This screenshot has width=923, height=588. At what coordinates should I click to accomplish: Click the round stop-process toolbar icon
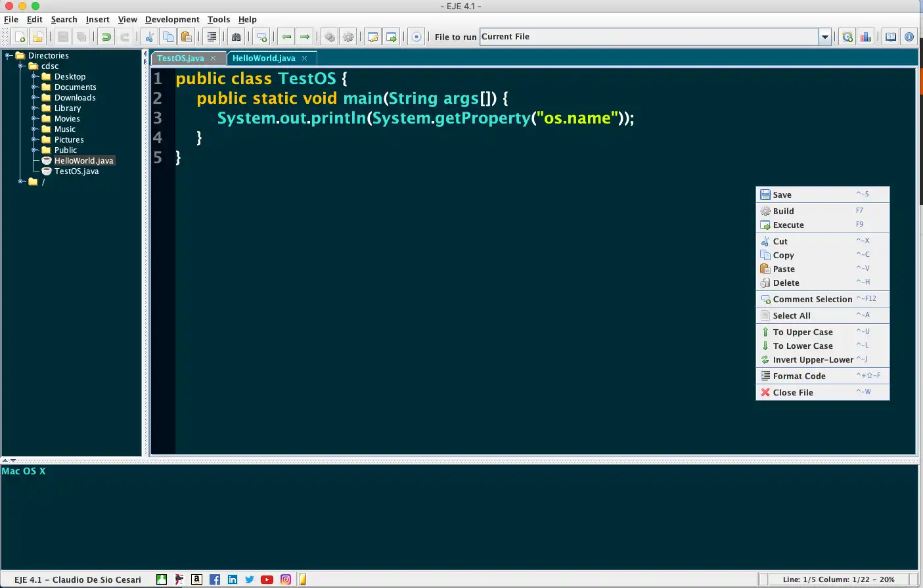coord(416,37)
